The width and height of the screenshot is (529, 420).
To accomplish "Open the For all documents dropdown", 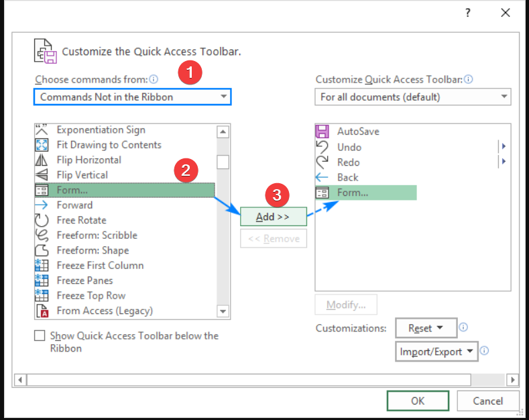I will 413,97.
